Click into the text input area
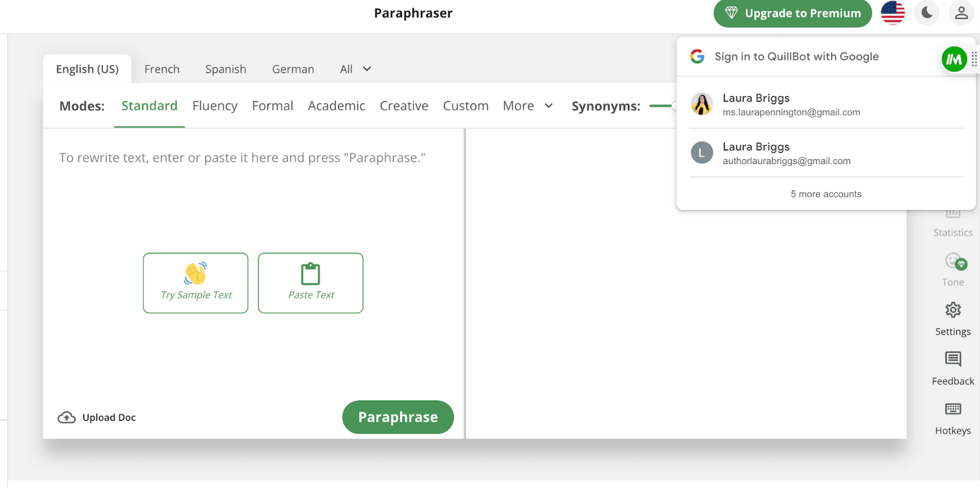Viewport: 980px width, 488px height. (x=254, y=158)
